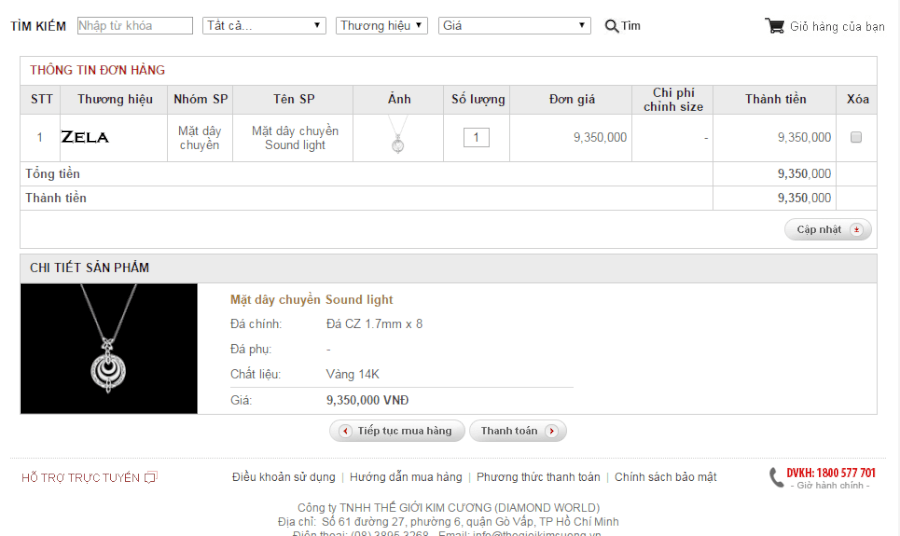Image resolution: width=900 pixels, height=536 pixels.
Task: Expand the Giá price dropdown
Action: [x=515, y=26]
